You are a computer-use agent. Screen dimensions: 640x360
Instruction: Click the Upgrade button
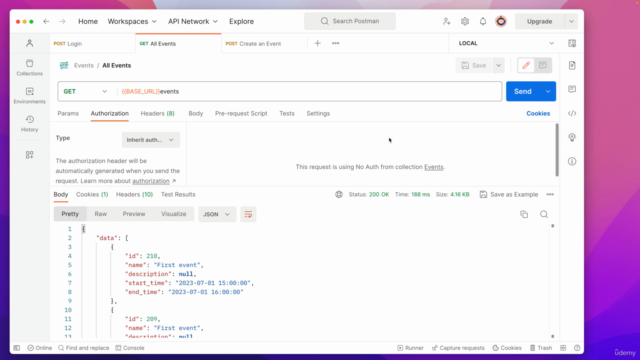tap(539, 21)
